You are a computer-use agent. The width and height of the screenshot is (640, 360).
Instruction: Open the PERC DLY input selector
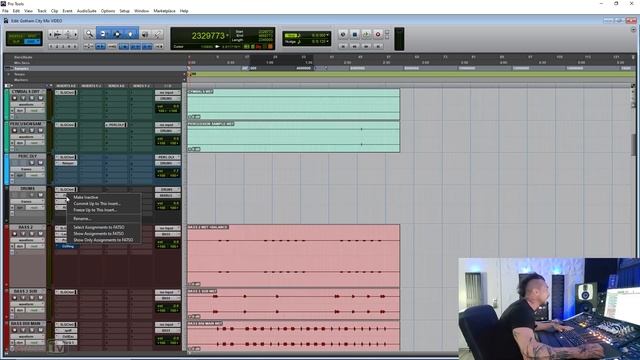[167, 157]
